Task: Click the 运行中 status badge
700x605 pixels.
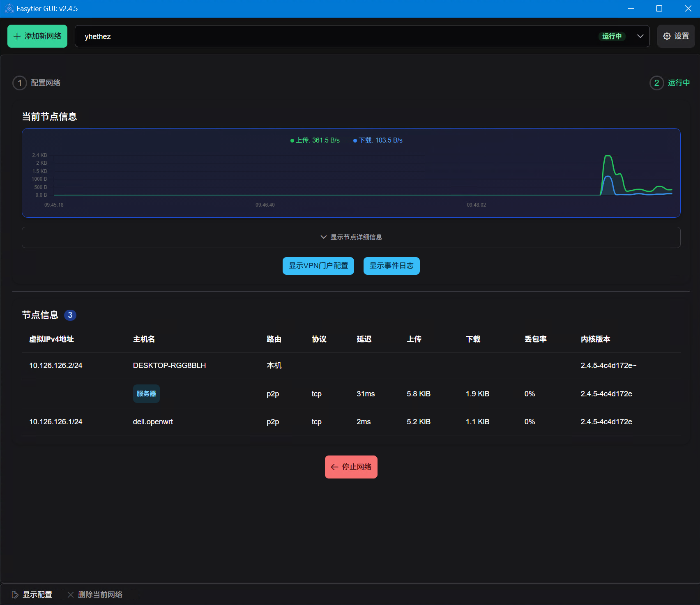Action: click(x=611, y=37)
